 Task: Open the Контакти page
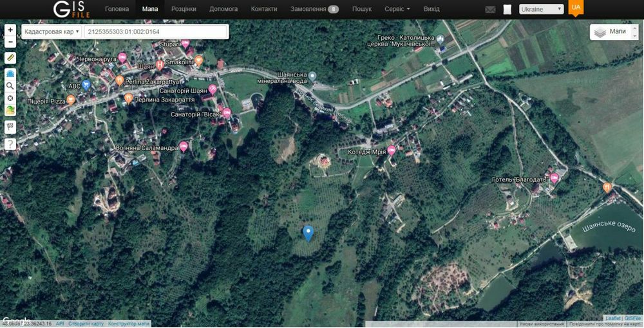[x=264, y=9]
